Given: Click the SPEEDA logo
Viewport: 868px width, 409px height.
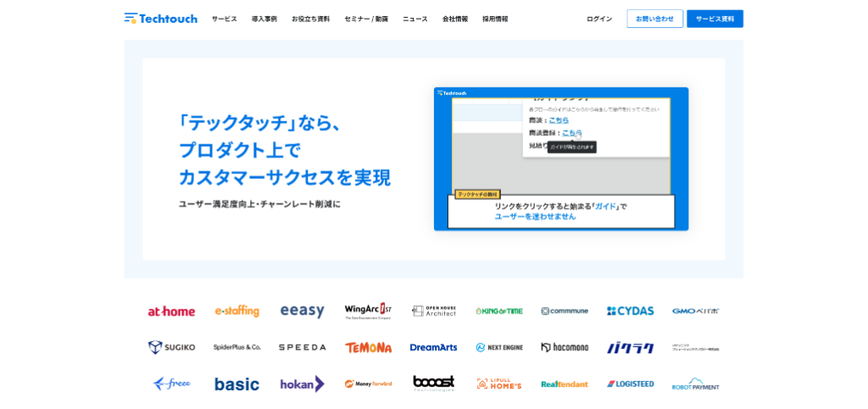Looking at the screenshot, I should tap(303, 348).
